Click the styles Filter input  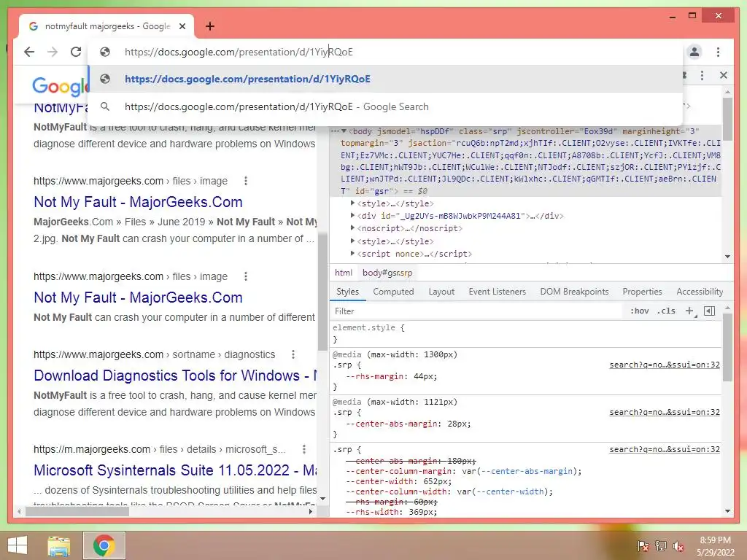pos(476,311)
